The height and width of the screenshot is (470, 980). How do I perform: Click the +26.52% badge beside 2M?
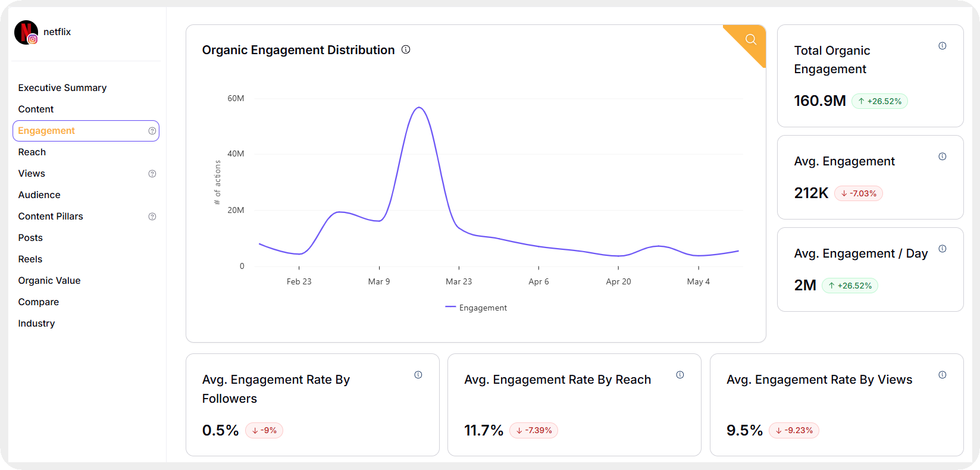[850, 286]
